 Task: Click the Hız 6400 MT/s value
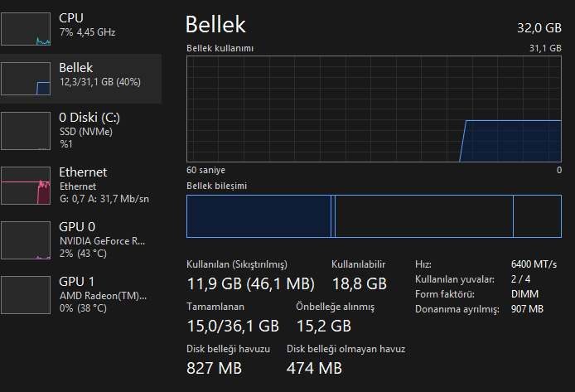[x=534, y=264]
